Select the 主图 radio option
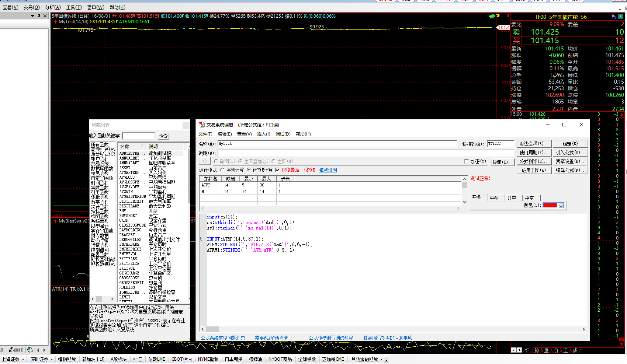Screen dimensions: 627x364 point(274,161)
